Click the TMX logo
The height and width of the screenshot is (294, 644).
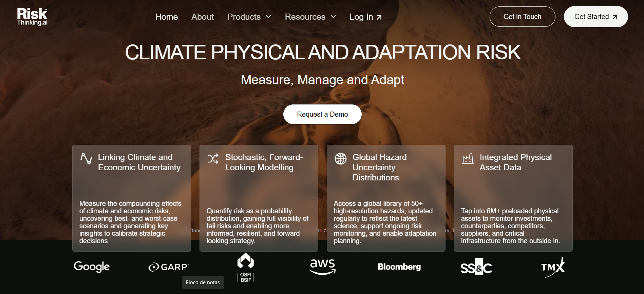[553, 267]
